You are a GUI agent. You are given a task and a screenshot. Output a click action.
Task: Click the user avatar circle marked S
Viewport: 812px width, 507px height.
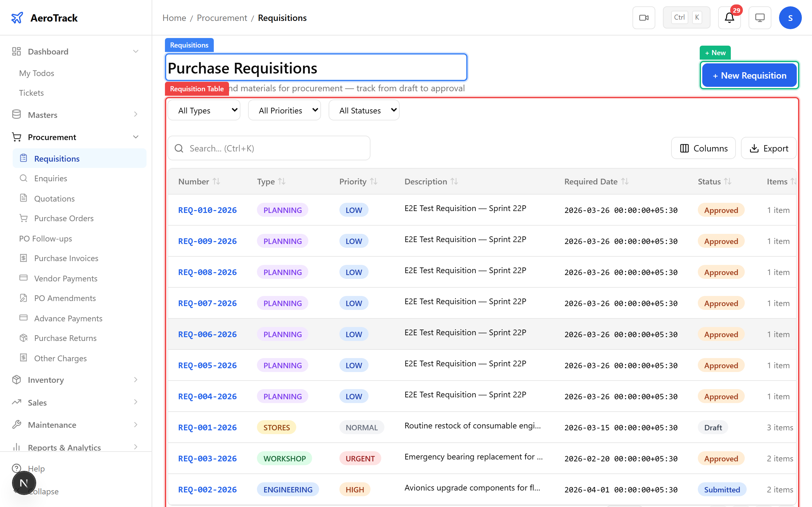coord(790,17)
